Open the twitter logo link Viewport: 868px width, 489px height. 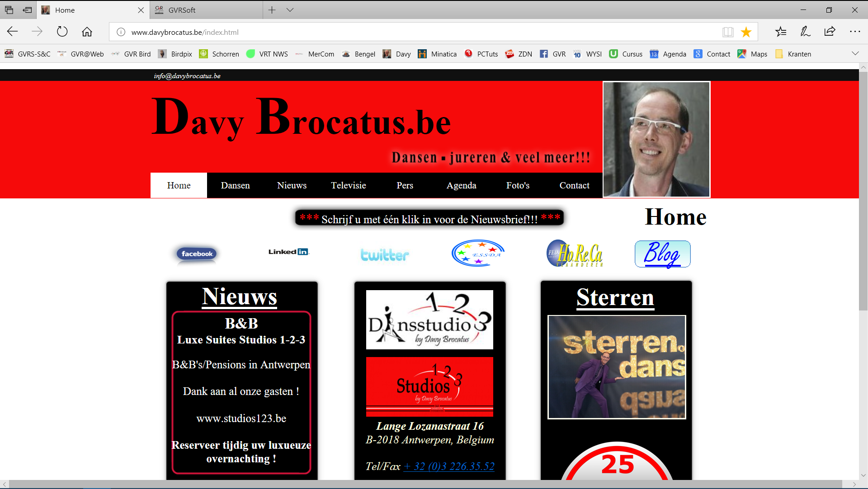(385, 255)
